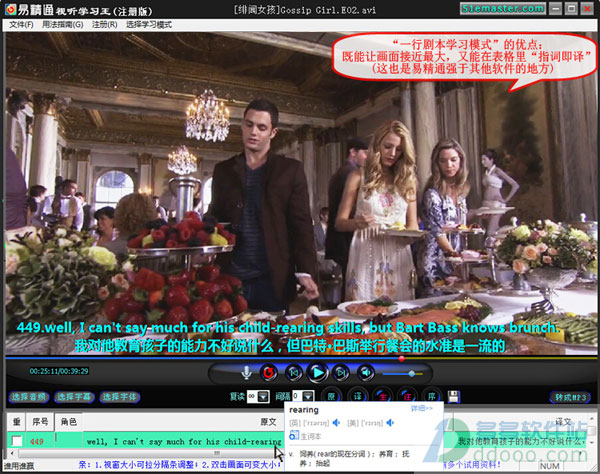Click the microphone record icon
The width and height of the screenshot is (600, 474).
(246, 373)
